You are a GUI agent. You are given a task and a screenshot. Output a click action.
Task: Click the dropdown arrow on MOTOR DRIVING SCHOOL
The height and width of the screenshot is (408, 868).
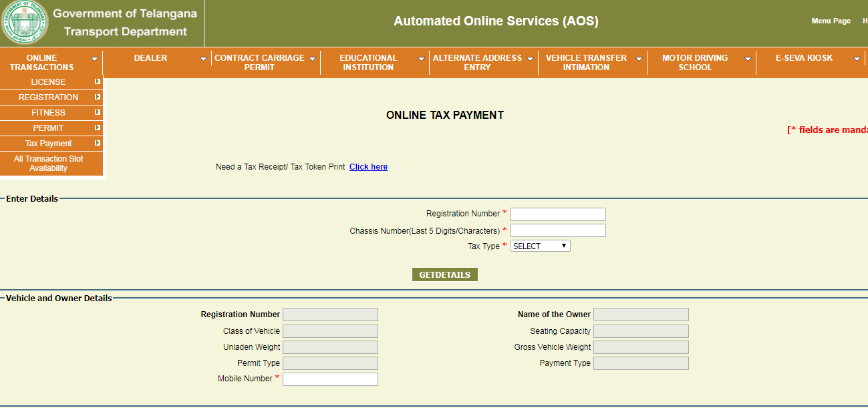pos(748,58)
